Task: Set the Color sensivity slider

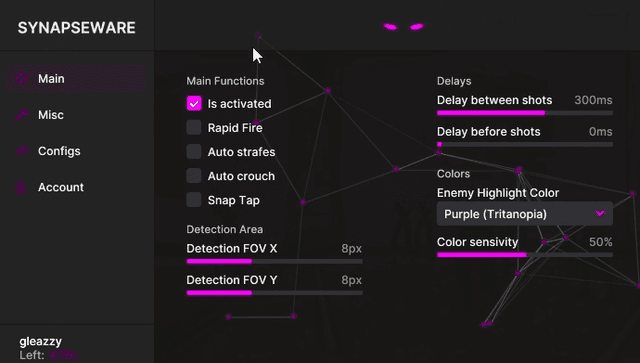Action: click(524, 255)
